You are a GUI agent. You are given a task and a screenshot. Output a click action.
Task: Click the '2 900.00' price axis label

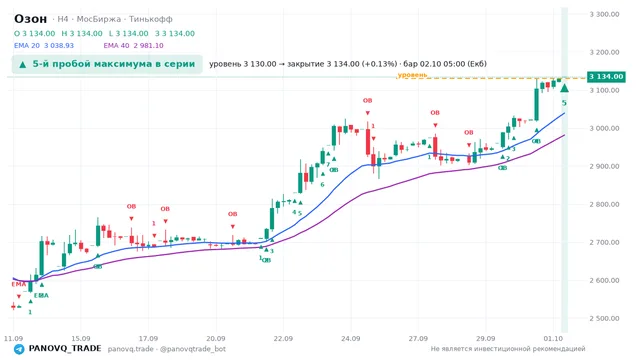pos(604,166)
